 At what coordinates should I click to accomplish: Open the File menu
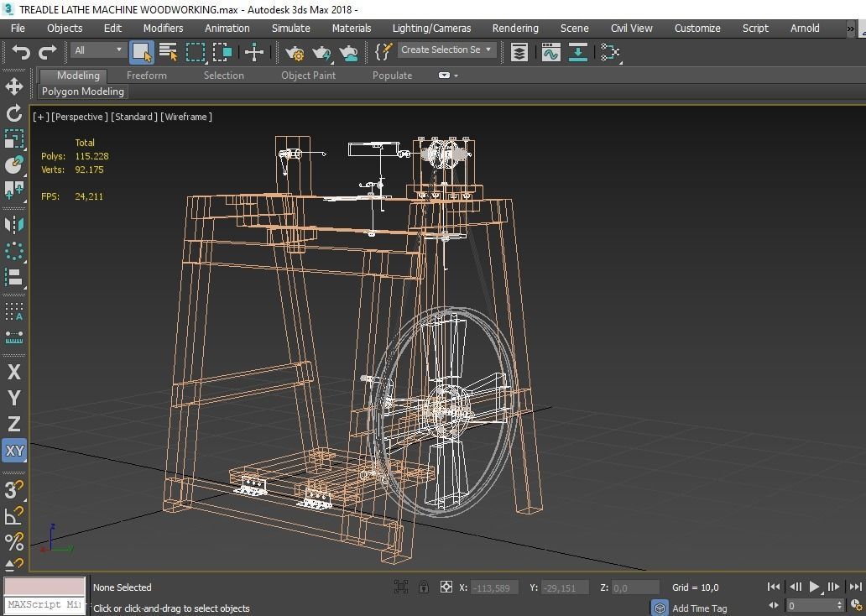click(18, 29)
